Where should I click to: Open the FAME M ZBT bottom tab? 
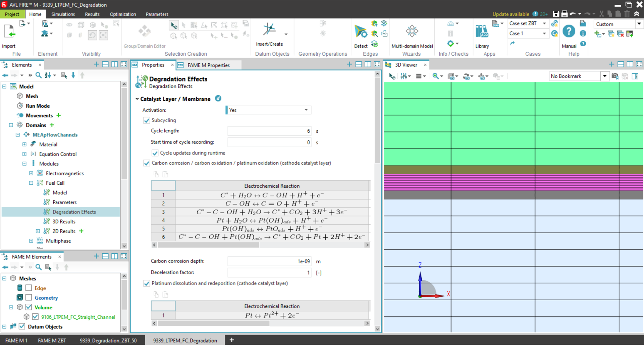click(52, 340)
